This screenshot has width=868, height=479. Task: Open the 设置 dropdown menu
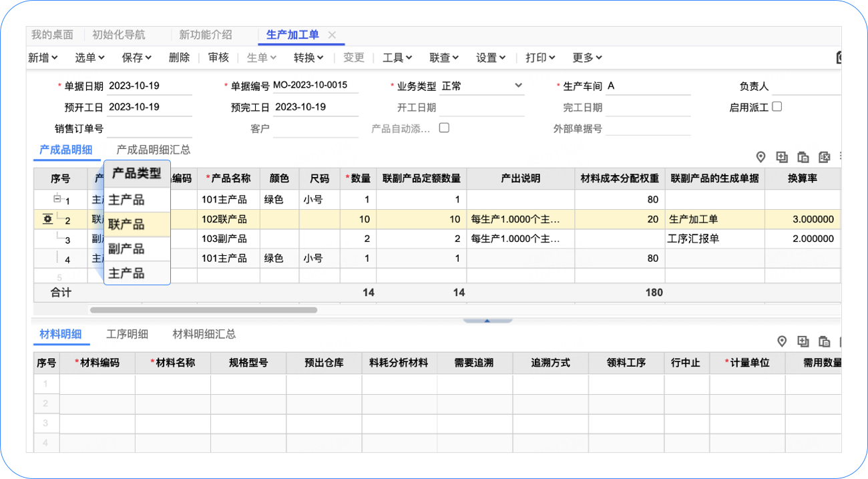click(491, 58)
